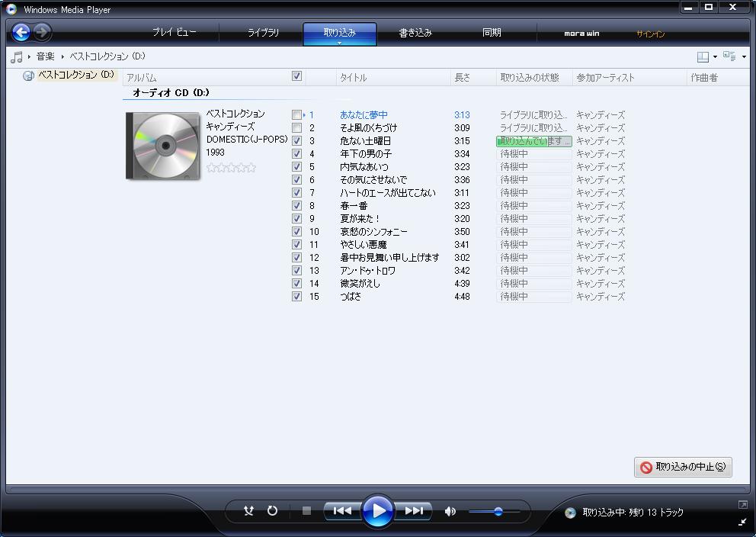The image size is (756, 537).
Task: Uncheck track 5 内気なあいつ checkbox
Action: tap(297, 167)
